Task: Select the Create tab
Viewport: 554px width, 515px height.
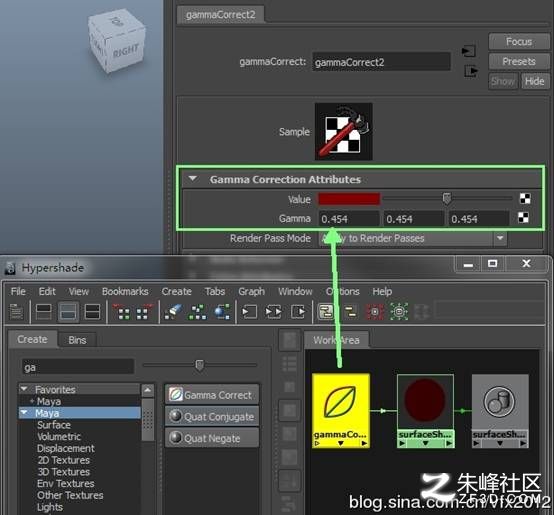Action: tap(33, 339)
